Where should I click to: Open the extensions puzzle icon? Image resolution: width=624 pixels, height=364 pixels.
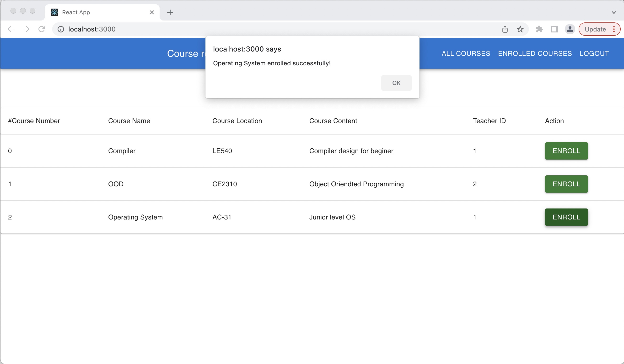click(x=539, y=29)
